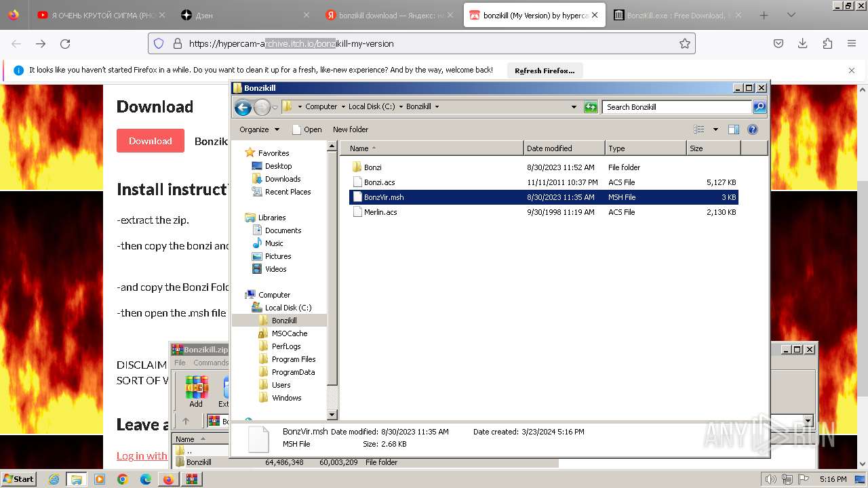Open Explorer help question-mark icon

pos(752,129)
